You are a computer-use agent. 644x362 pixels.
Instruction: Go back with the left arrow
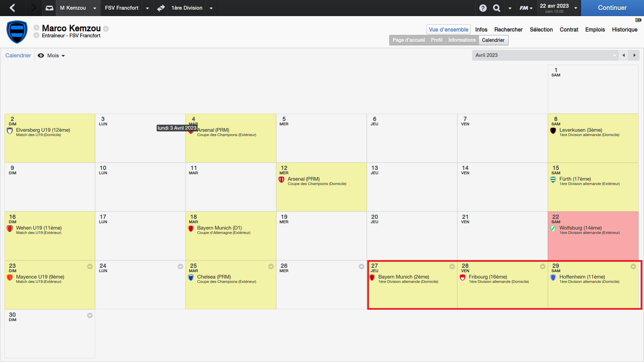click(x=12, y=8)
